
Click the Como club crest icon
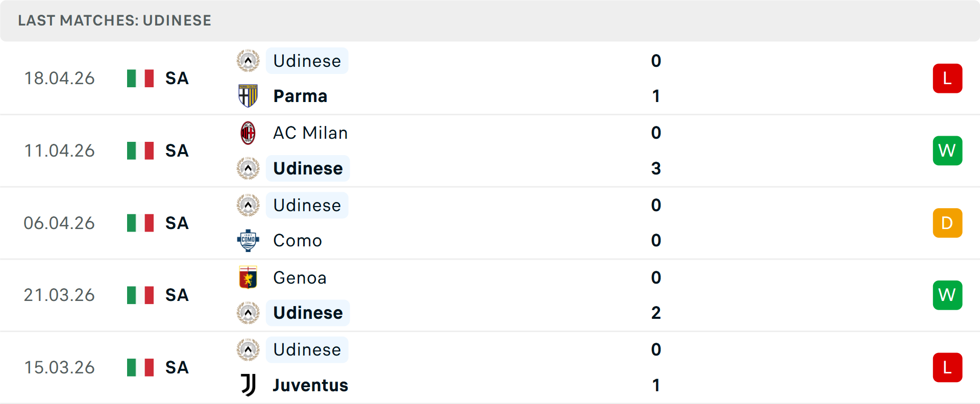point(248,240)
